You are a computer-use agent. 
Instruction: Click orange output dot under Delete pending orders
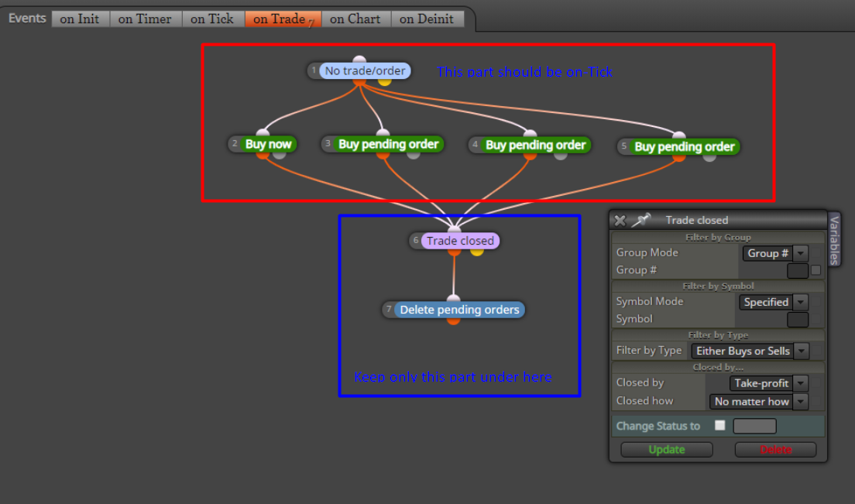454,321
